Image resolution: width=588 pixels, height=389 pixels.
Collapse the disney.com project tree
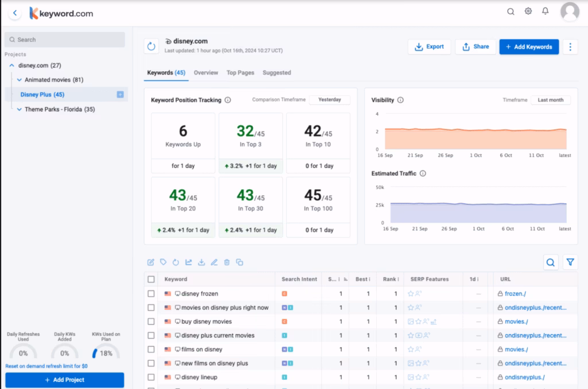pos(10,65)
